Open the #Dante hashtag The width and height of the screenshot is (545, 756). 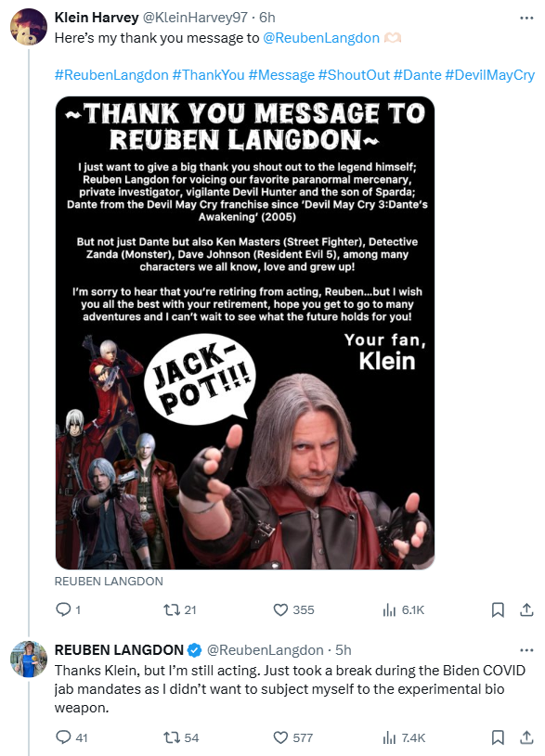tap(418, 75)
